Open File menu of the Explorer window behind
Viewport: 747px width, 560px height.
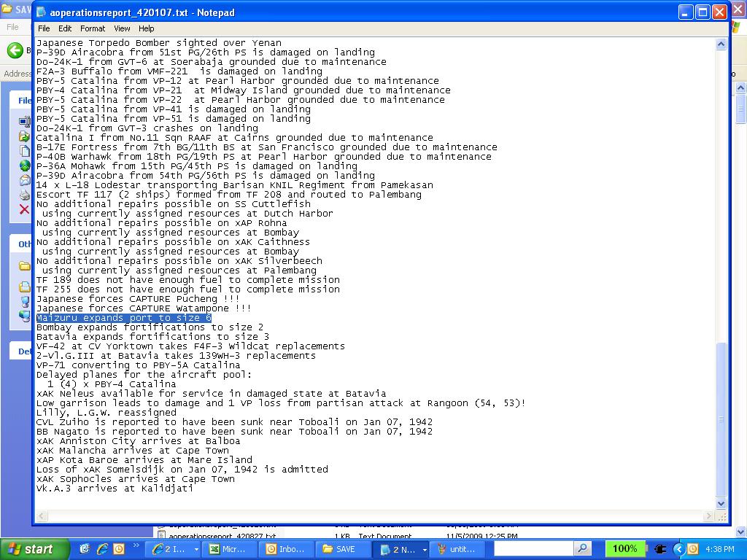(x=12, y=27)
